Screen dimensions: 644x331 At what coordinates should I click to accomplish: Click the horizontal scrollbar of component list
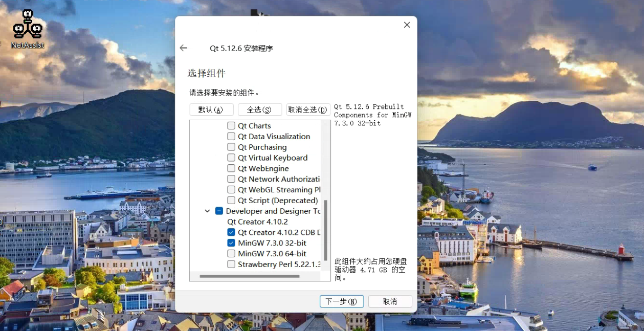point(250,276)
